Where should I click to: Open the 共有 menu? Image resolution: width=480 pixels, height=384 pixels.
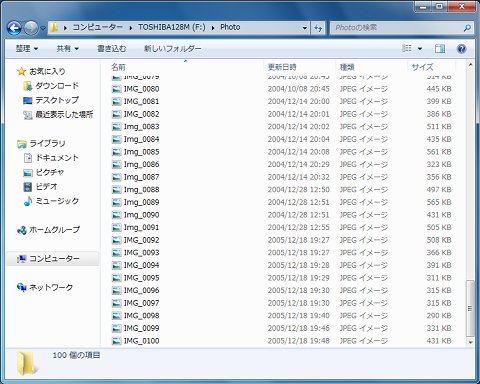[x=67, y=49]
